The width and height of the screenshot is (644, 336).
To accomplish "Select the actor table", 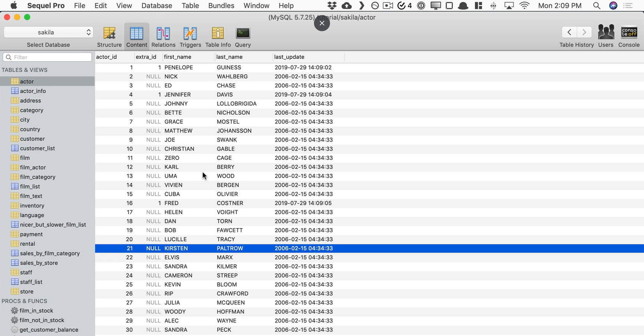I will pyautogui.click(x=47, y=81).
